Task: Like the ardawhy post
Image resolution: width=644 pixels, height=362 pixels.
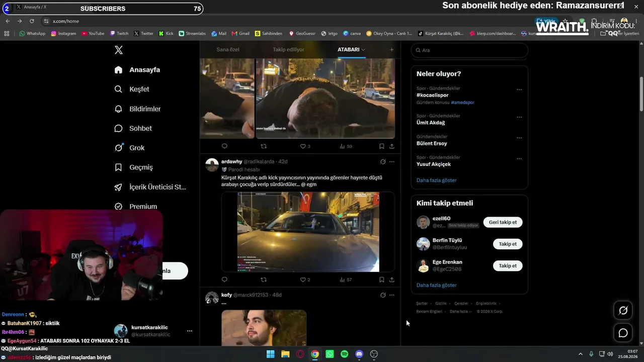Action: [x=305, y=280]
